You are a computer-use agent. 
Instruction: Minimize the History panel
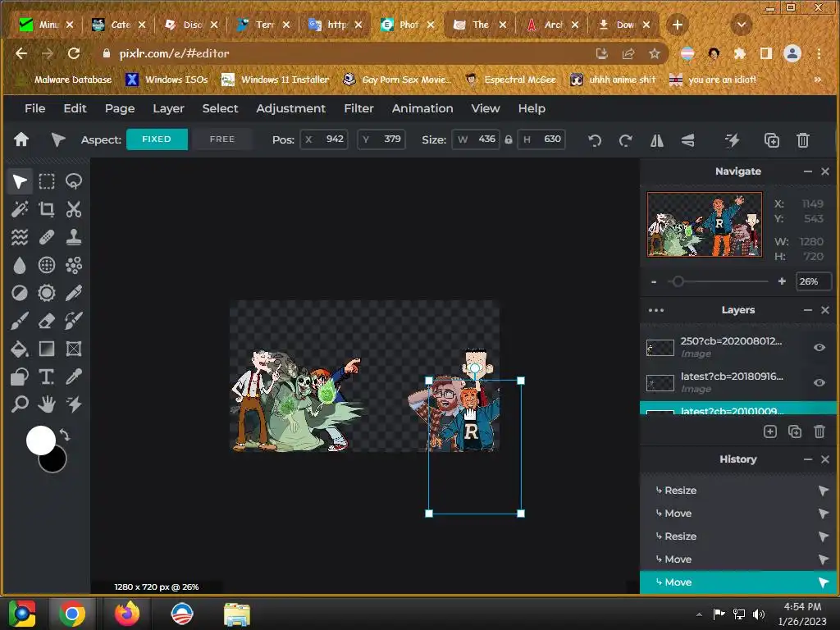point(808,459)
